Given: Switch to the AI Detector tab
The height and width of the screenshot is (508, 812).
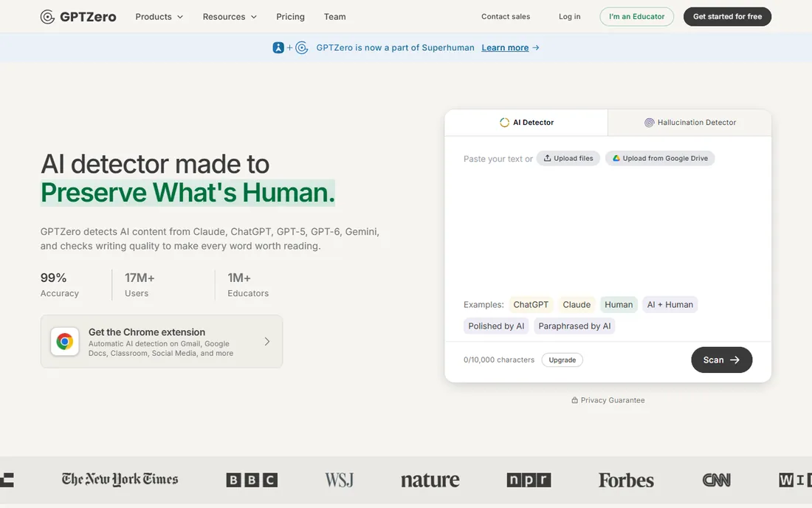Looking at the screenshot, I should (x=526, y=123).
